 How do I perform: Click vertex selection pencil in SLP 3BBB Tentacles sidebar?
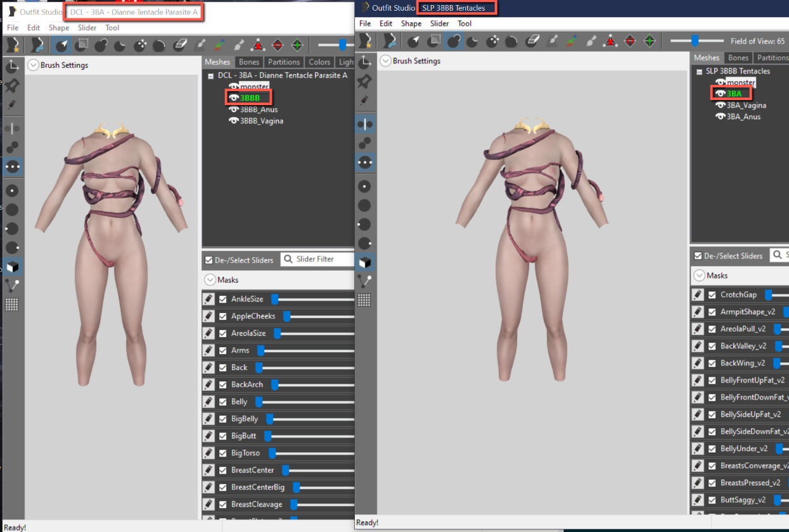click(x=364, y=100)
